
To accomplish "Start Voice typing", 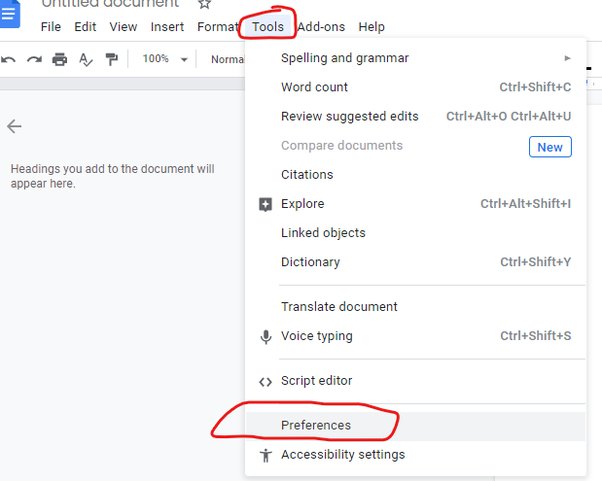I will tap(415, 336).
